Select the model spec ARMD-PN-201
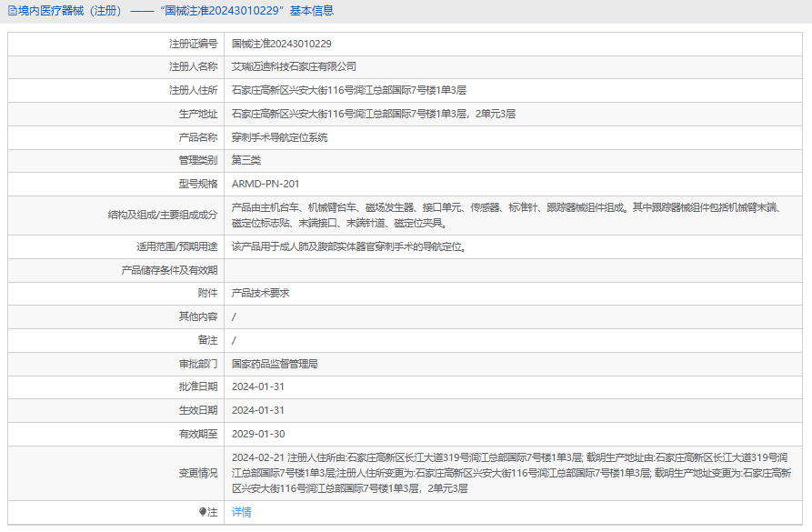 [x=265, y=184]
